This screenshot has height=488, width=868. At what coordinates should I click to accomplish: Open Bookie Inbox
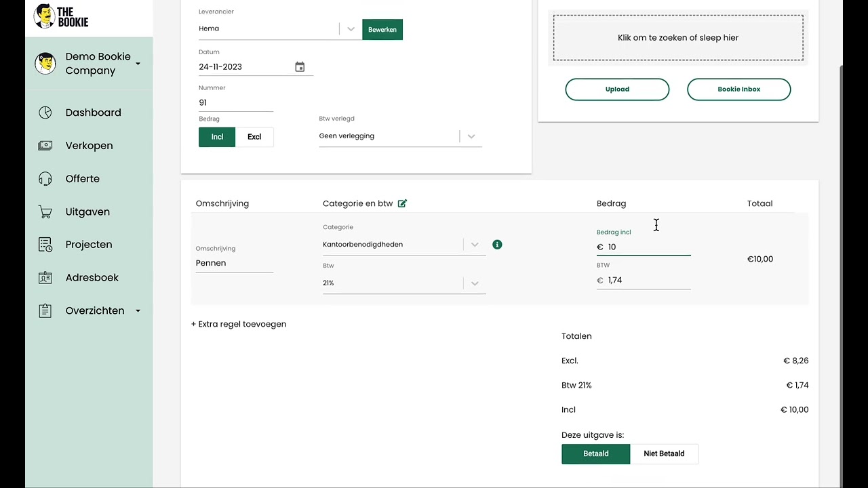point(739,89)
